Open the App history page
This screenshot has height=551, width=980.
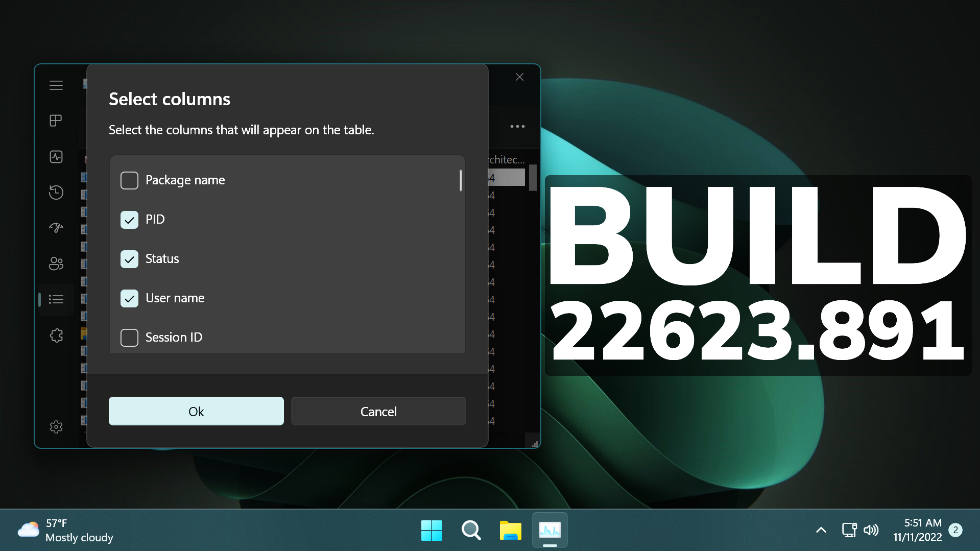[x=56, y=193]
